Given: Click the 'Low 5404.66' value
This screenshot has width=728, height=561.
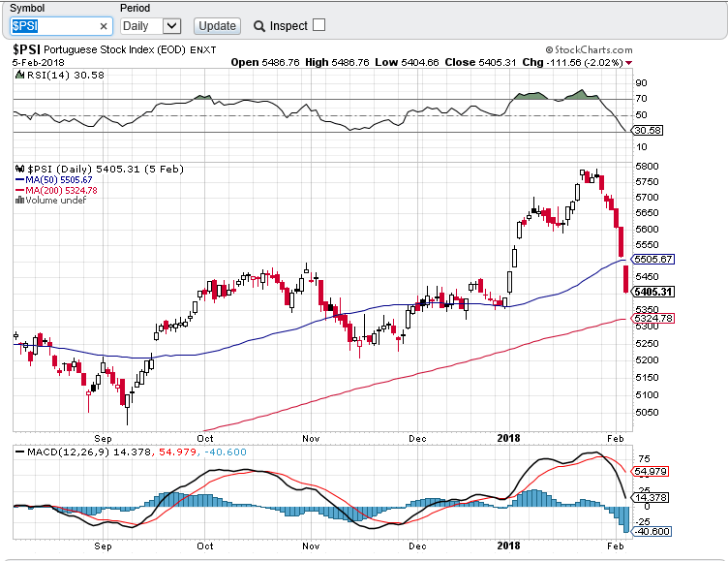Looking at the screenshot, I should tap(407, 62).
